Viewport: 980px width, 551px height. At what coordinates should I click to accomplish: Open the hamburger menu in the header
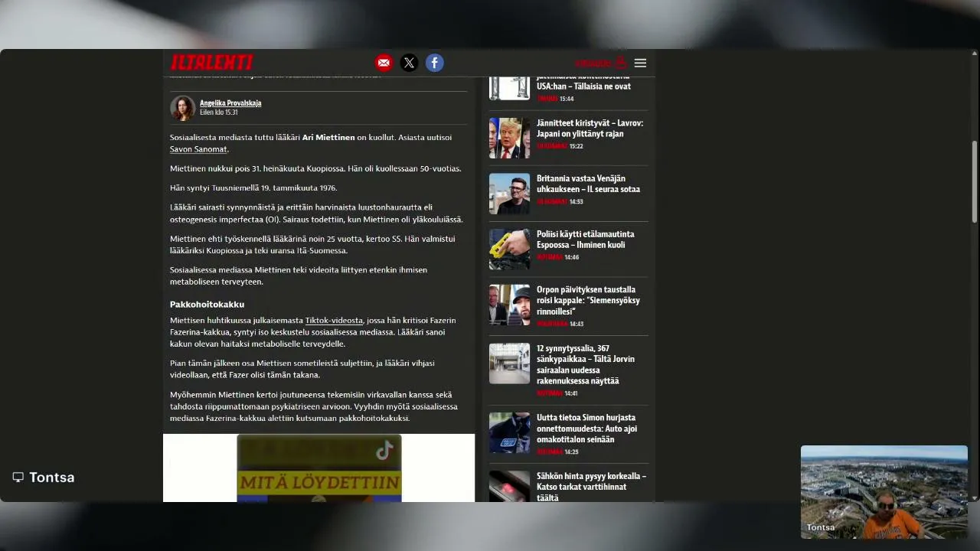coord(640,63)
